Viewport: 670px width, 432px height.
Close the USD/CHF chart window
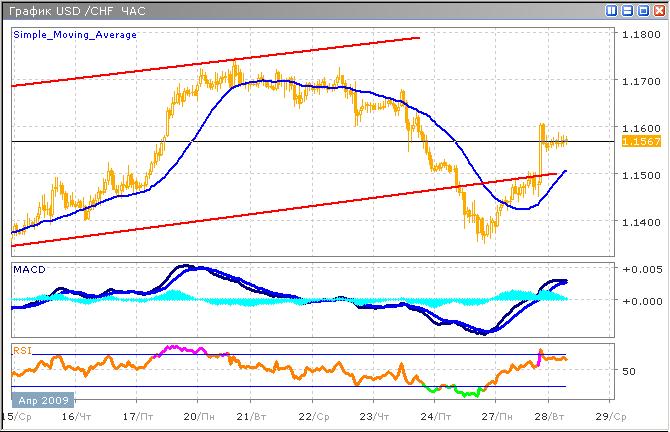click(x=658, y=10)
